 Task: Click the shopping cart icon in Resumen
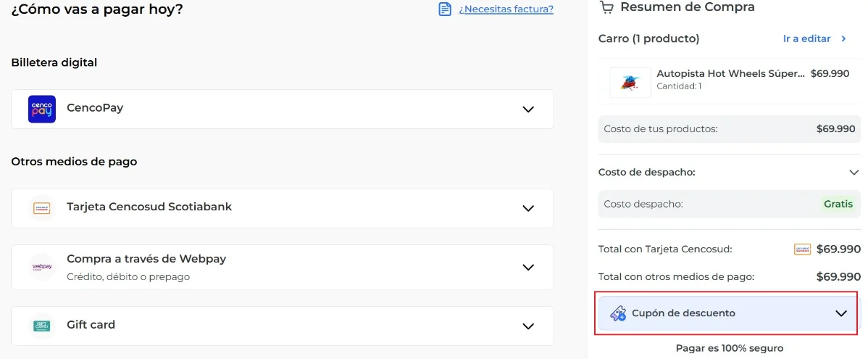click(x=606, y=7)
